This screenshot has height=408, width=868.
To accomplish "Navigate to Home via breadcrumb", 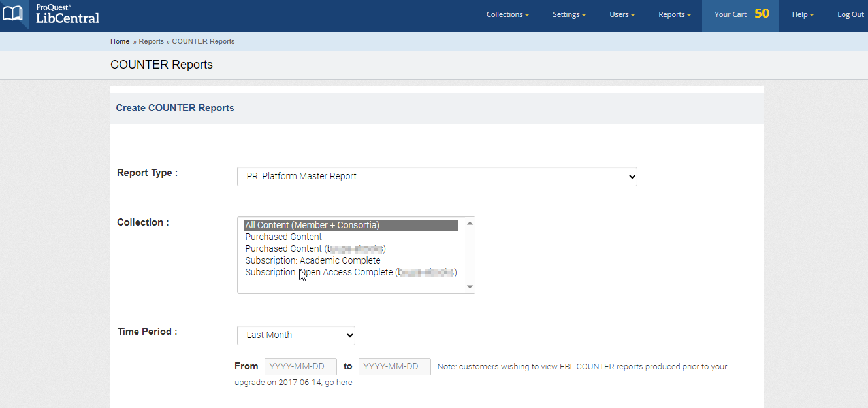I will pyautogui.click(x=120, y=41).
